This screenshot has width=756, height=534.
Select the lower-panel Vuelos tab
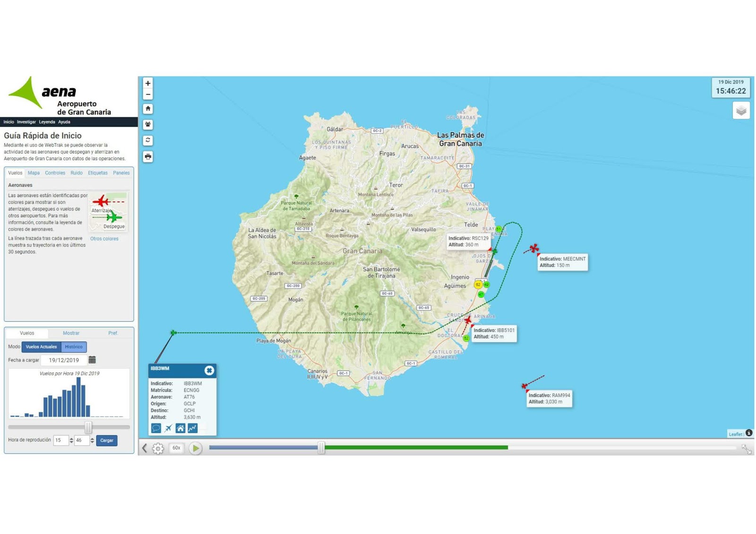[x=27, y=333]
